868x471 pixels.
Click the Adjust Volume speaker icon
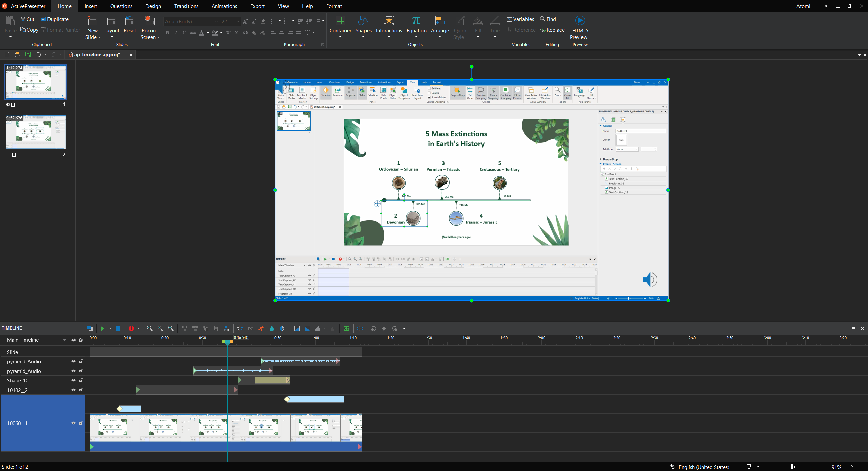(281, 328)
